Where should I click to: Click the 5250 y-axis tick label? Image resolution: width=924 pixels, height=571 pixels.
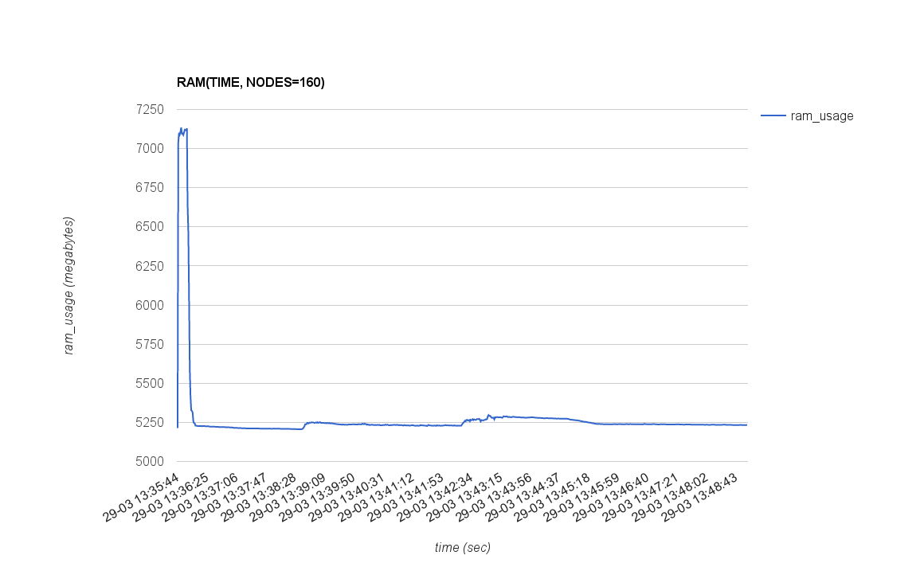click(150, 422)
